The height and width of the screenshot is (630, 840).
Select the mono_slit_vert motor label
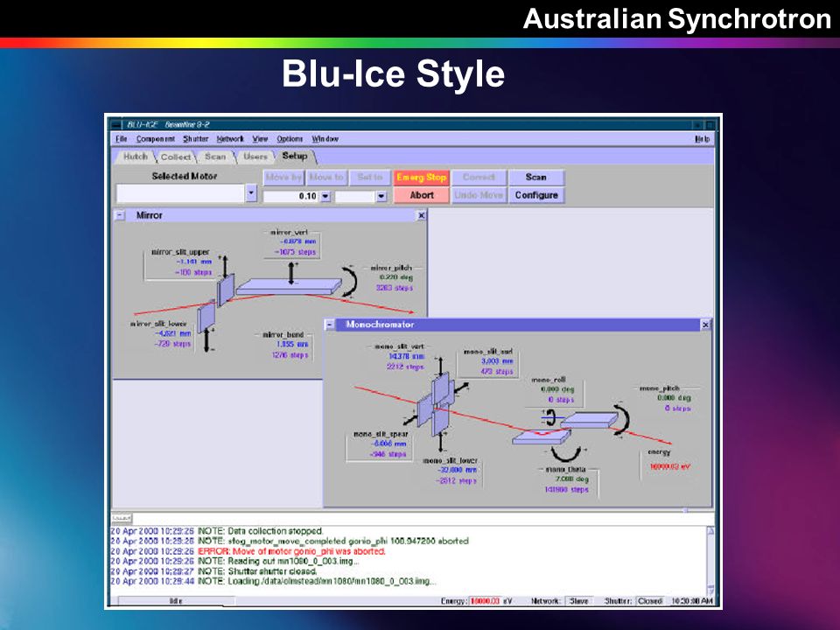tap(399, 346)
